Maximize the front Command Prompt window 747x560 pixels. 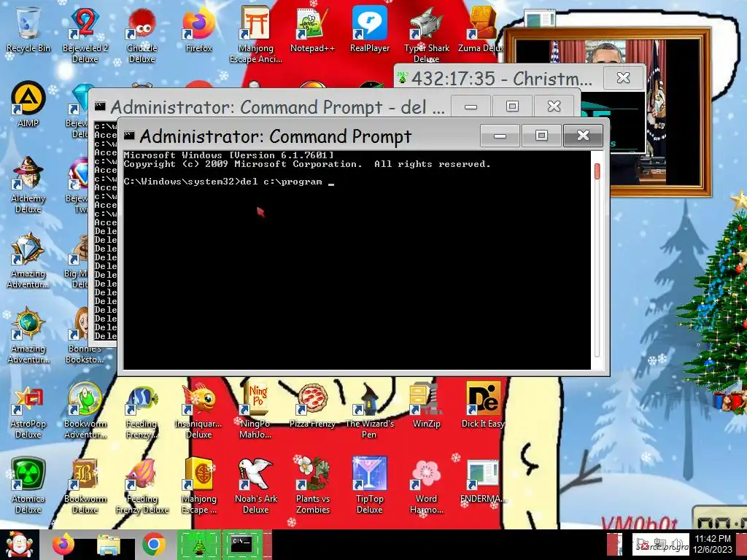click(x=541, y=136)
